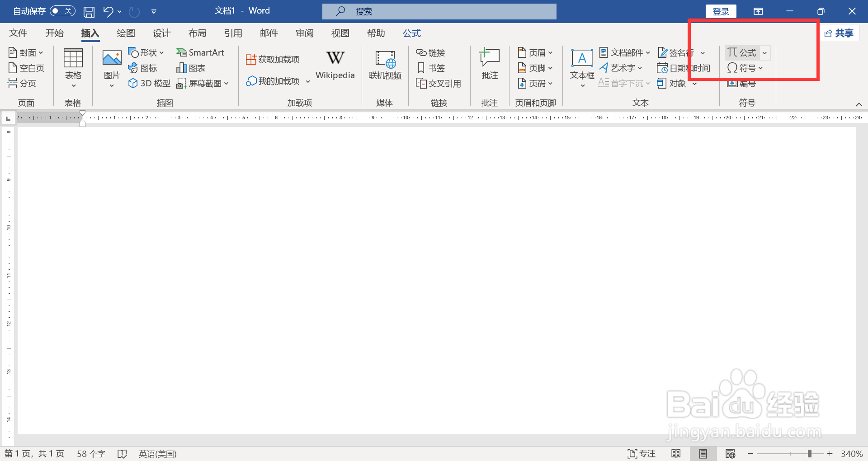
Task: Switch to the 引用 tab
Action: click(233, 33)
